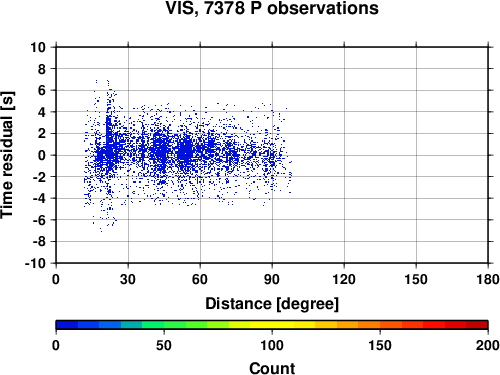
Task: Click the dark blue end of the colorbar
Action: [x=67, y=325]
